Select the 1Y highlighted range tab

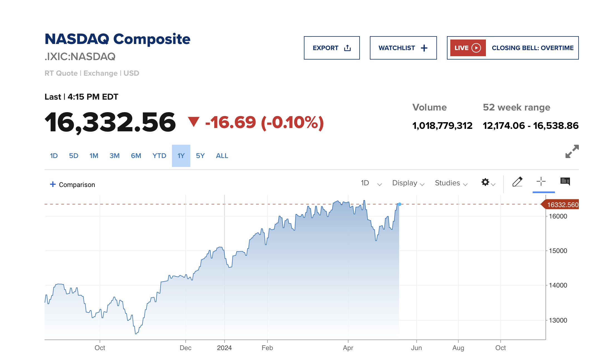click(181, 156)
